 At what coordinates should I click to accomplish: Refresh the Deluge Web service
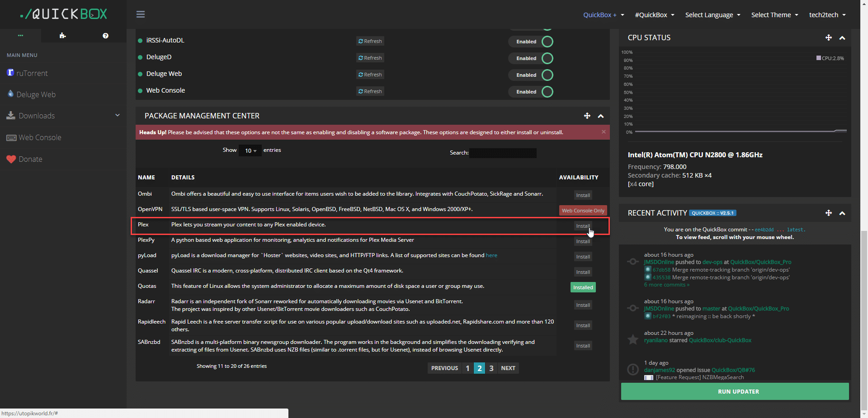(370, 75)
